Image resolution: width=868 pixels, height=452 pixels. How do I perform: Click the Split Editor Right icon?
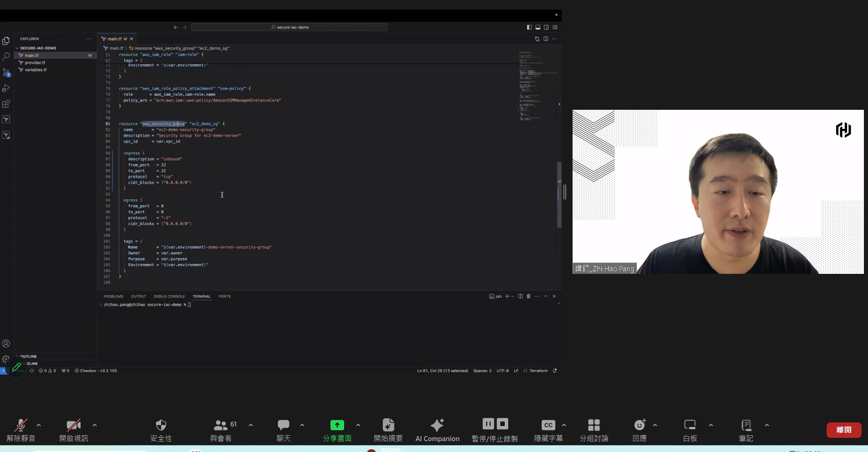546,39
